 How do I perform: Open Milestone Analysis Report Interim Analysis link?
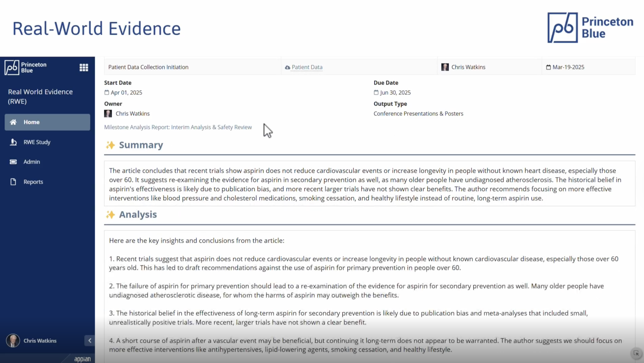[178, 127]
